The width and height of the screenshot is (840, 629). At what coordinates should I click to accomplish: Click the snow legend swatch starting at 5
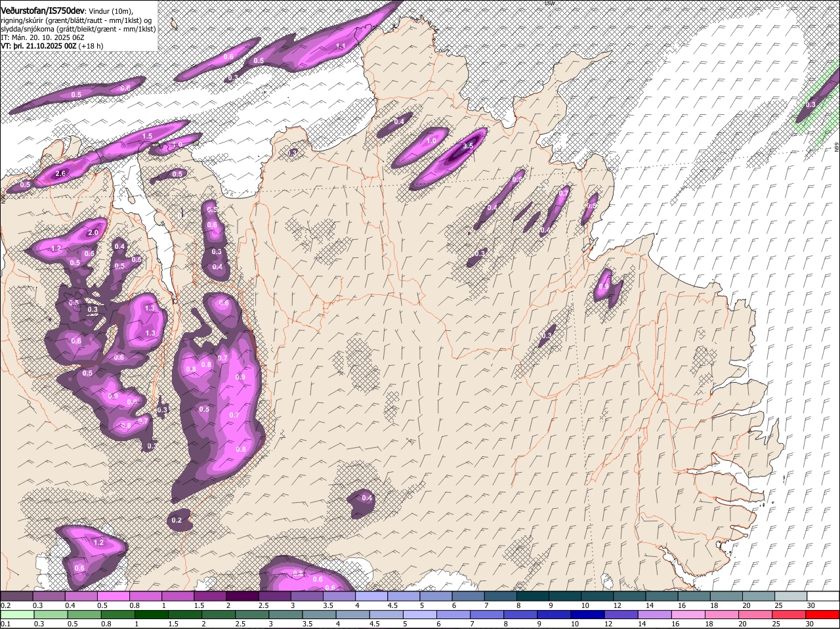(x=435, y=596)
